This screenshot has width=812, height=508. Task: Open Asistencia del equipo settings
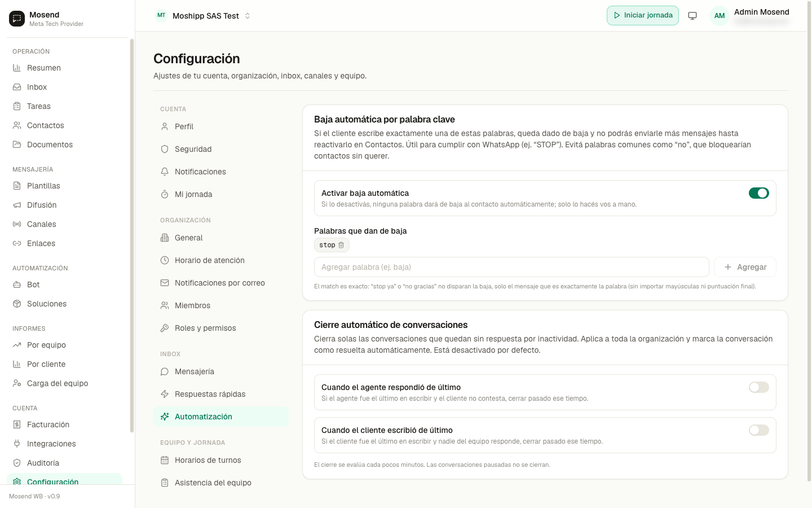click(221, 483)
